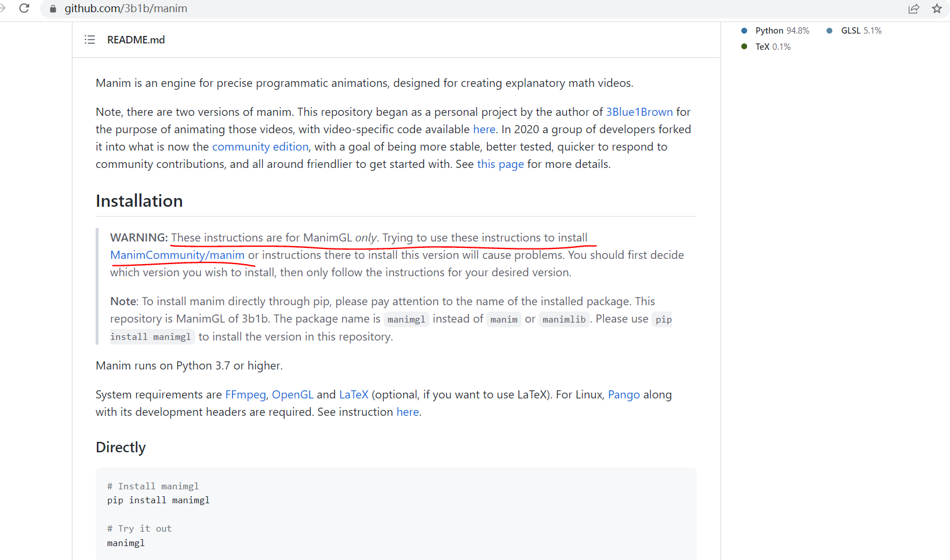Click the Directly heading

click(x=121, y=447)
